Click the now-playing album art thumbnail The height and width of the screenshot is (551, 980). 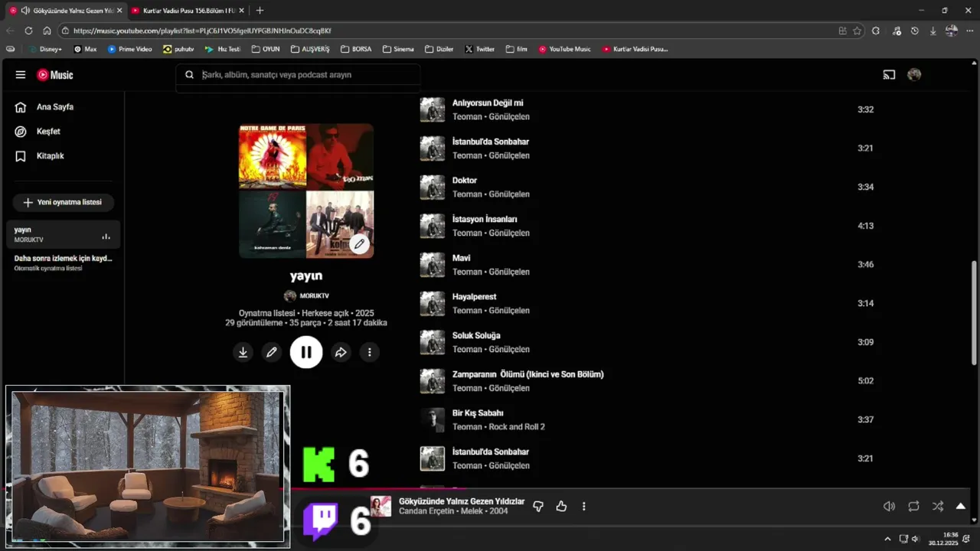pyautogui.click(x=381, y=507)
